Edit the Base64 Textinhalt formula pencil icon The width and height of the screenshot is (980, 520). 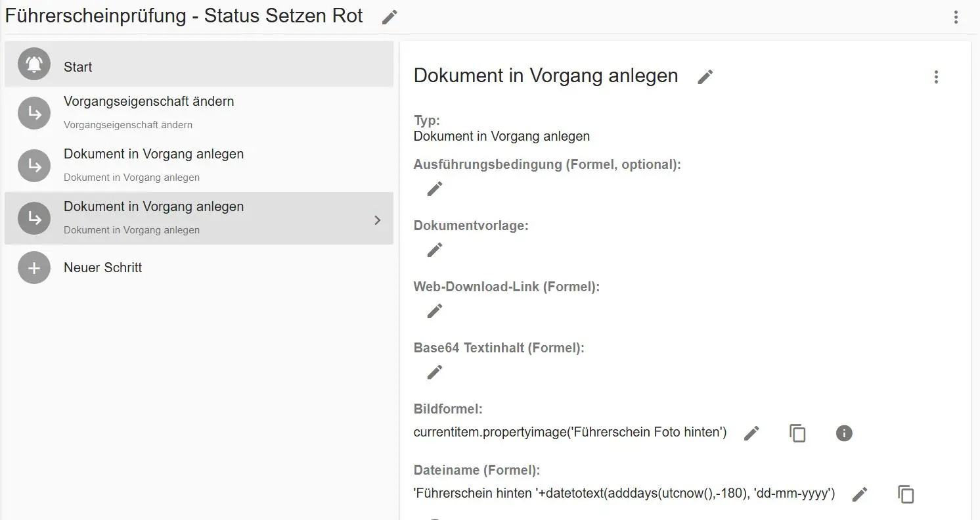click(x=434, y=371)
